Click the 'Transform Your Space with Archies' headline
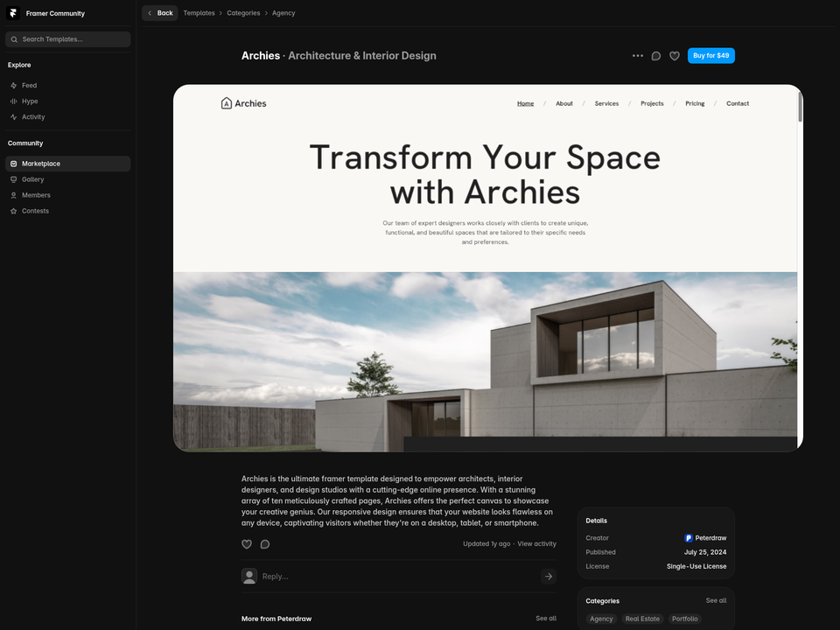840x630 pixels. click(x=485, y=175)
